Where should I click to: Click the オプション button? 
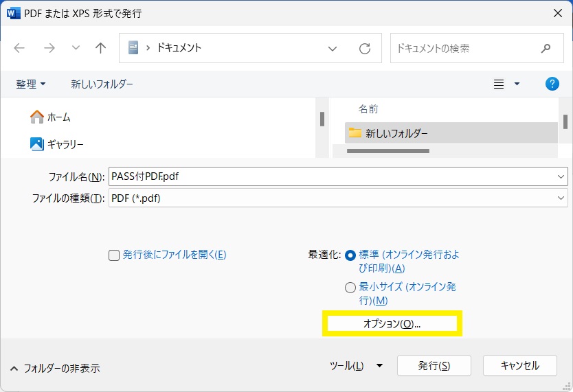tap(392, 323)
